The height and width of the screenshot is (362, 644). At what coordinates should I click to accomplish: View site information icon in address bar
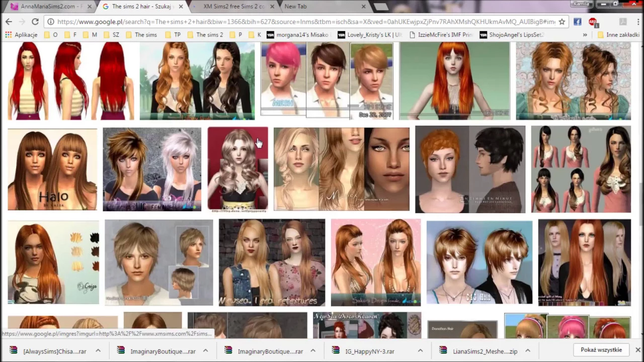coord(51,22)
